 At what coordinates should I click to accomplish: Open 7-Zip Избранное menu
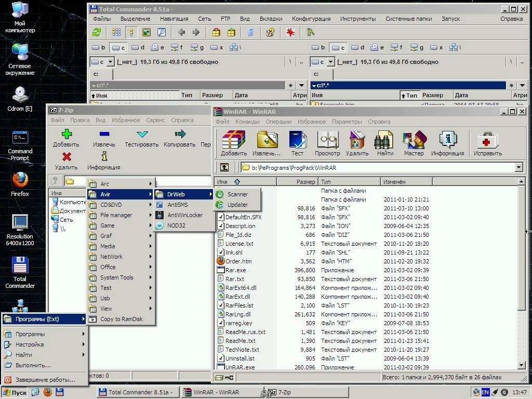click(x=126, y=120)
